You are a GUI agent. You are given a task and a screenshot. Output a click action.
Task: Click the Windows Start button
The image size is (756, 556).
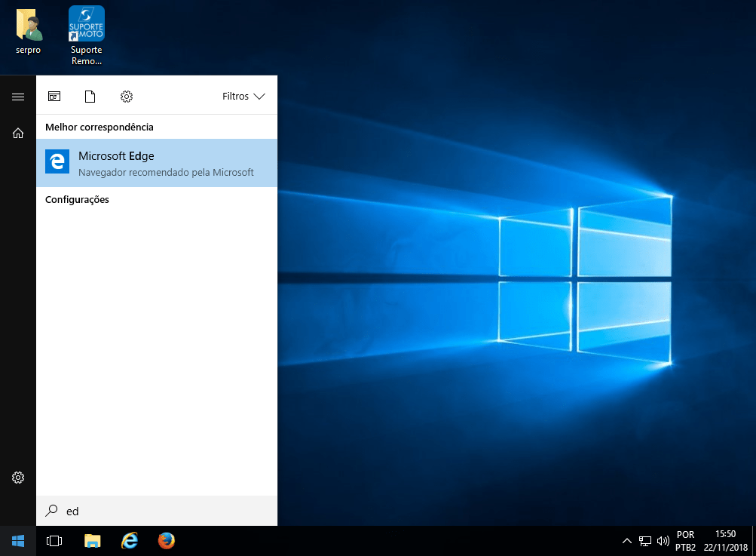(18, 541)
